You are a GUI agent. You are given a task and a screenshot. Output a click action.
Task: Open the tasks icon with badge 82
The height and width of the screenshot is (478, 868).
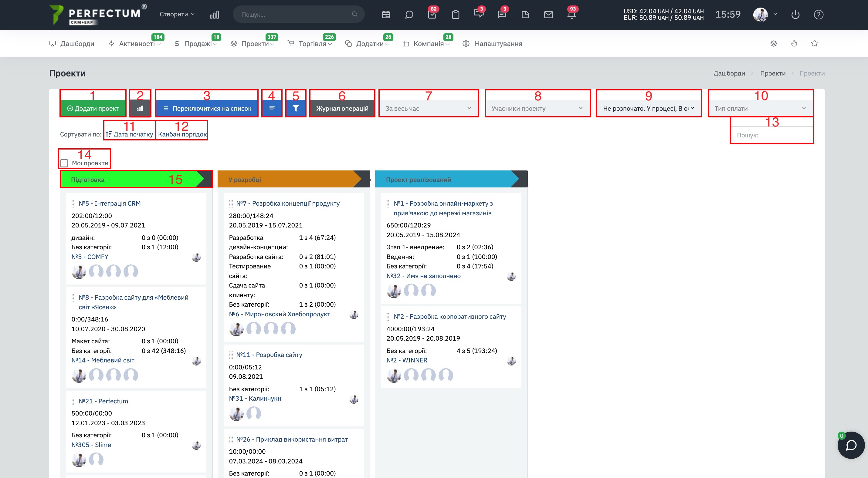pyautogui.click(x=432, y=15)
